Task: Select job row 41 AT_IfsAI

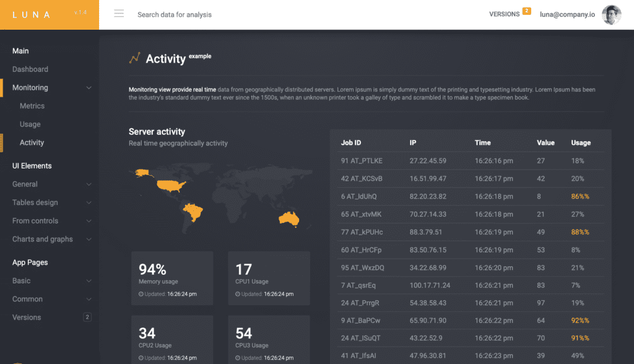Action: [x=471, y=356]
